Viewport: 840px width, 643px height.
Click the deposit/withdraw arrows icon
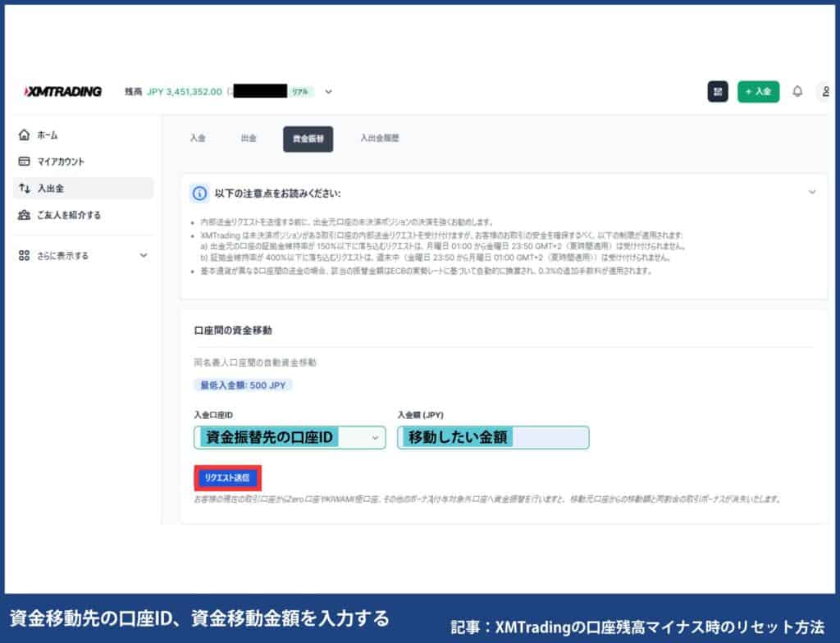[x=24, y=188]
